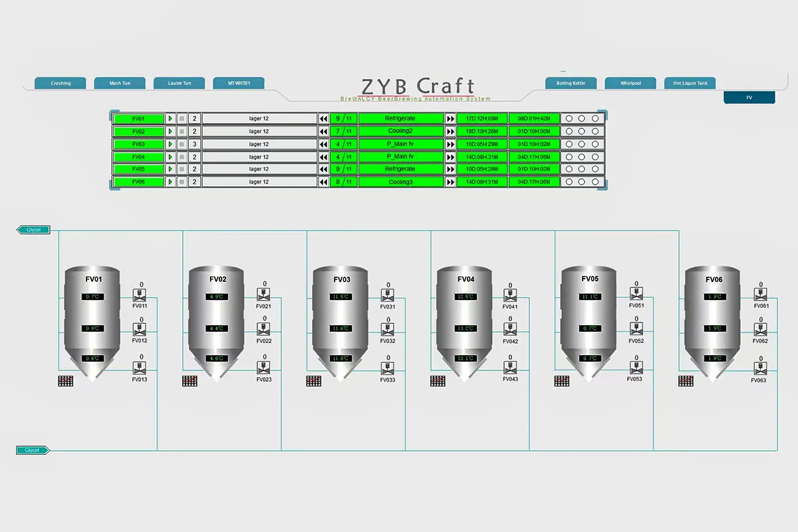The image size is (798, 532).
Task: Toggle valve FV041
Action: [x=511, y=296]
